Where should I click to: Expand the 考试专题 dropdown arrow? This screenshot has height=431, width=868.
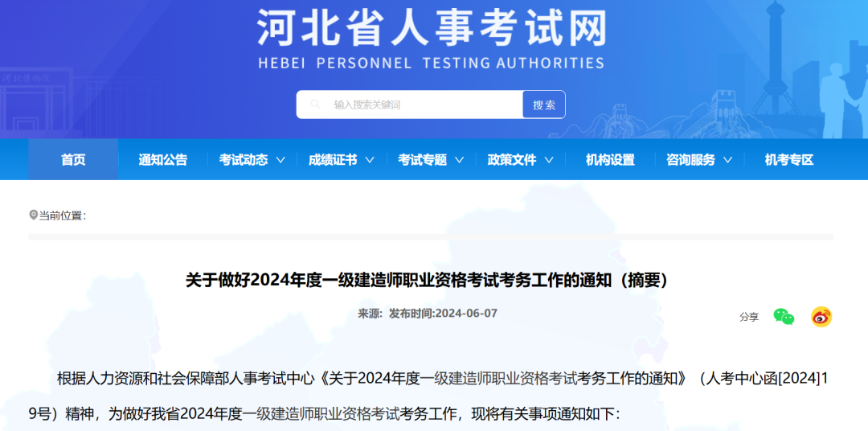coord(460,161)
